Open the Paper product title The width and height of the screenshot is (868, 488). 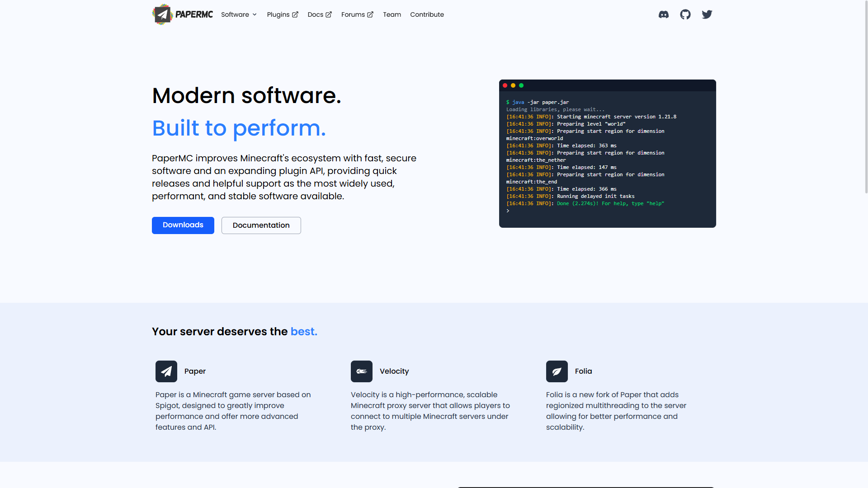click(x=195, y=371)
